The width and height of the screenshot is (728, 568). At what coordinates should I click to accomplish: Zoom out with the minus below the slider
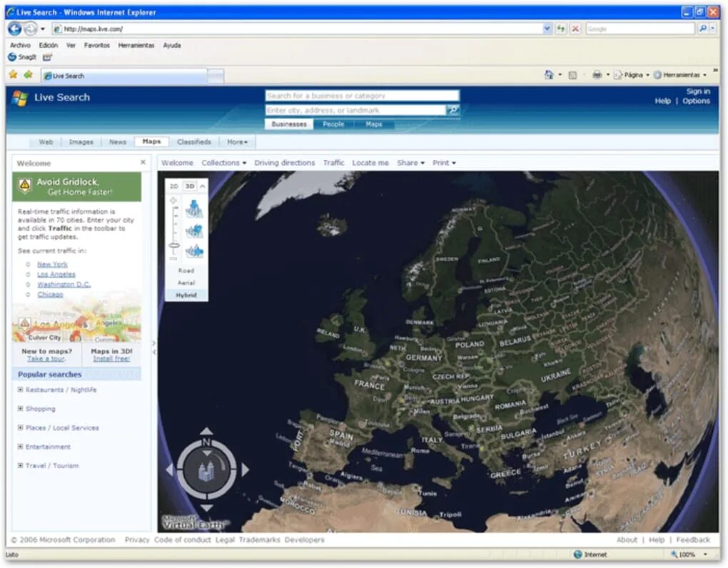tap(173, 258)
